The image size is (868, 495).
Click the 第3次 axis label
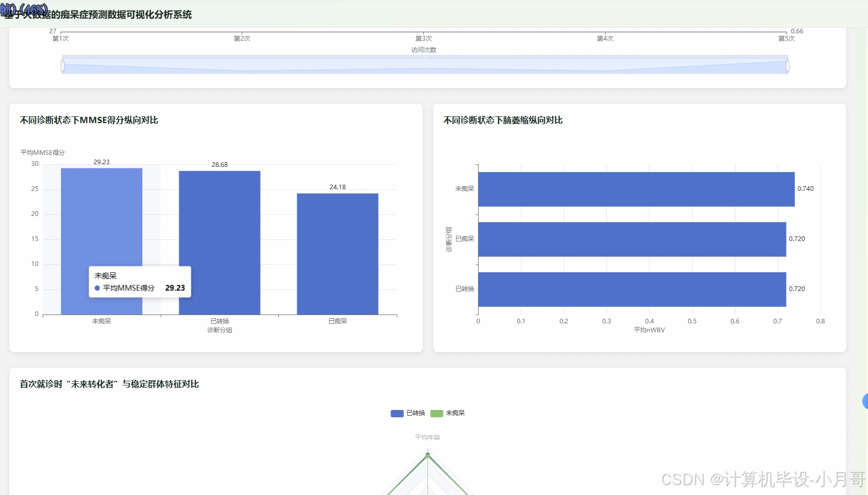pos(423,39)
